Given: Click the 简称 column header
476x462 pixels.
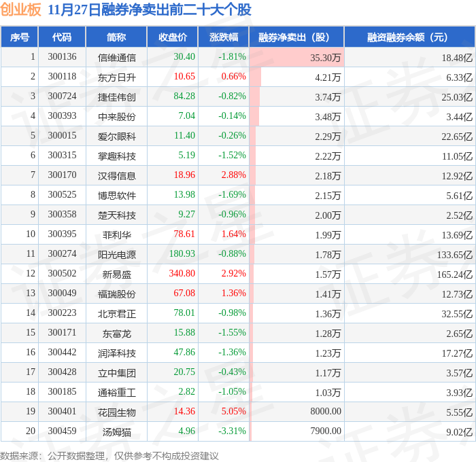Looking at the screenshot, I should tap(116, 37).
